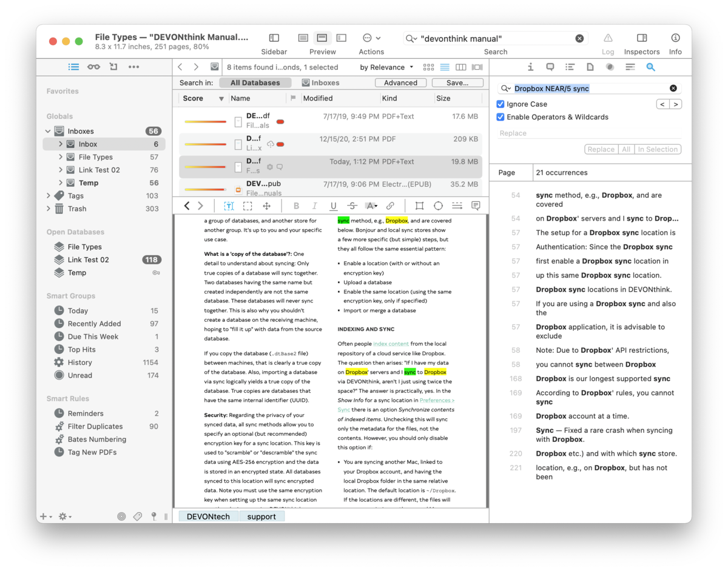
Task: Expand the Inbox folder
Action: [x=61, y=144]
